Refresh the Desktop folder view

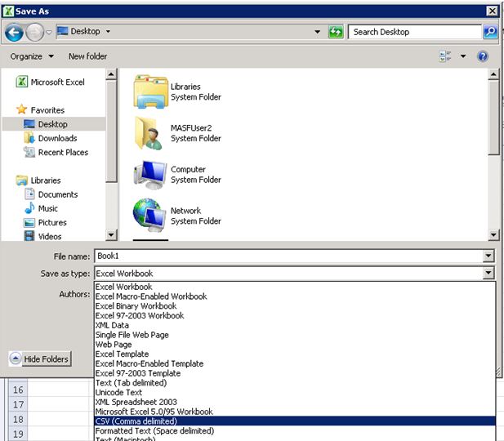[336, 32]
